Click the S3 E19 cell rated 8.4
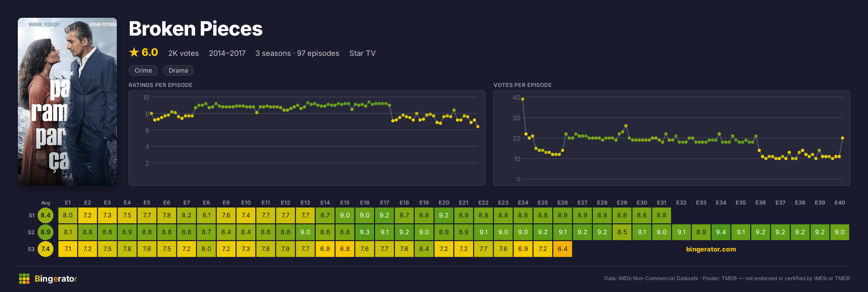 coord(424,249)
